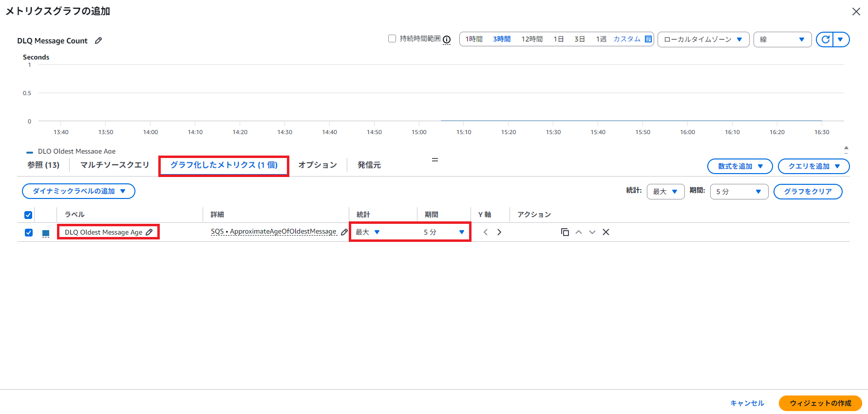Image resolution: width=868 pixels, height=414 pixels.
Task: Uncheck the DLQ Oldest Message Age row checkbox
Action: [29, 233]
